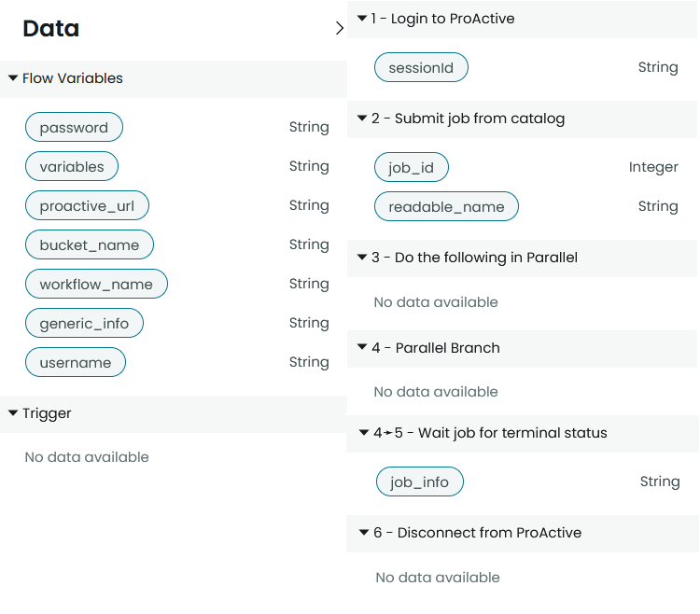Screen dimensions: 700x614
Task: Select the password variable pill
Action: (74, 127)
